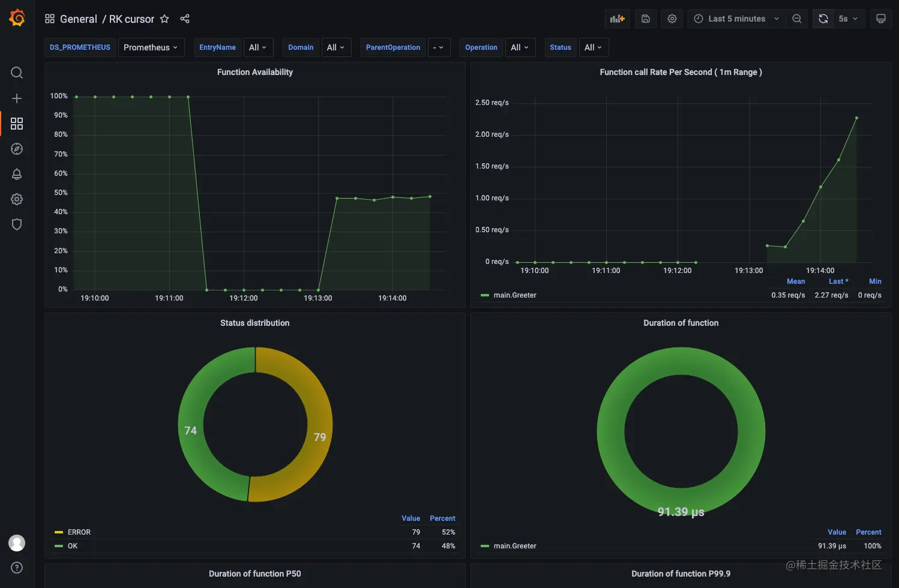
Task: Expand the Prometheus datasource dropdown
Action: (151, 47)
